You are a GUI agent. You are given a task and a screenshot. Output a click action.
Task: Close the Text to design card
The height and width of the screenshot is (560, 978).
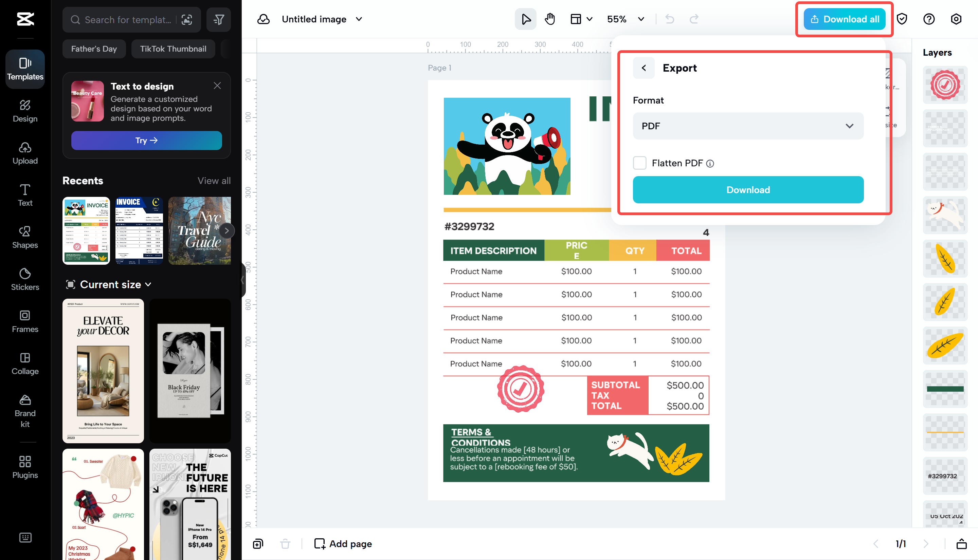pyautogui.click(x=217, y=86)
